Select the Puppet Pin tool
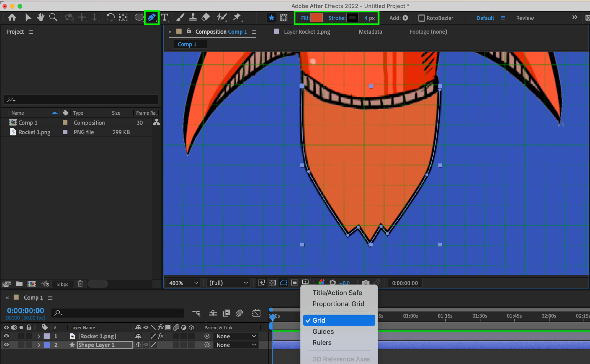This screenshot has width=590, height=364. point(237,17)
